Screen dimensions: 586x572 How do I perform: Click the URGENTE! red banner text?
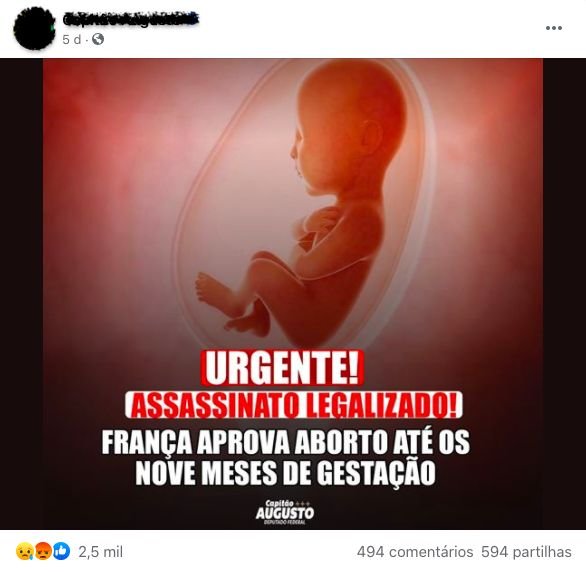click(x=282, y=368)
